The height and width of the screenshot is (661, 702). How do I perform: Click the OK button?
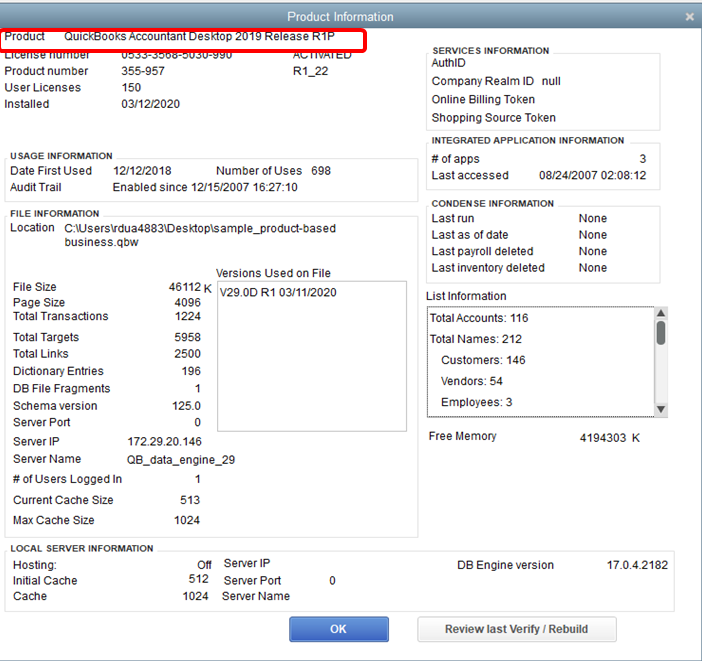click(x=338, y=629)
